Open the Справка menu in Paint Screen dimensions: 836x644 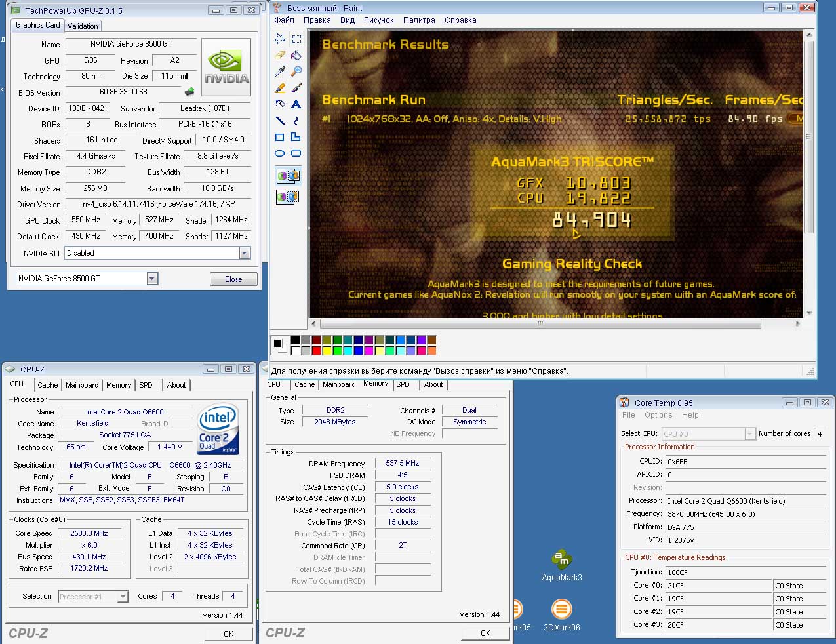[x=460, y=20]
